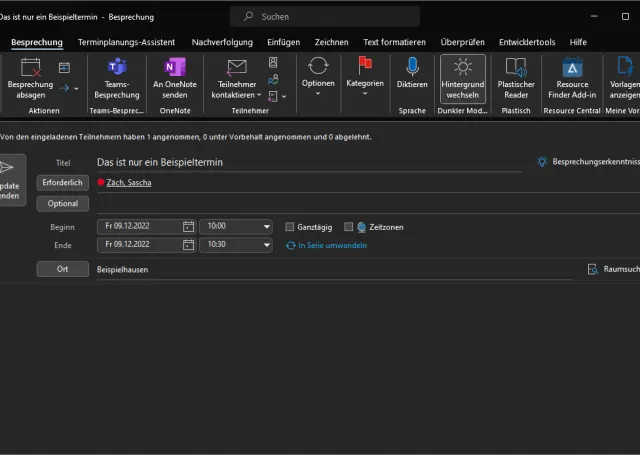Enable the Ganztägig checkbox
640x455 pixels.
(290, 227)
